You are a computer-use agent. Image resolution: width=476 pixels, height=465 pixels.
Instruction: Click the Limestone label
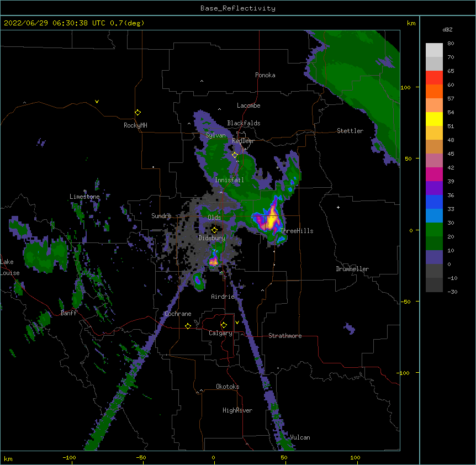click(x=84, y=197)
